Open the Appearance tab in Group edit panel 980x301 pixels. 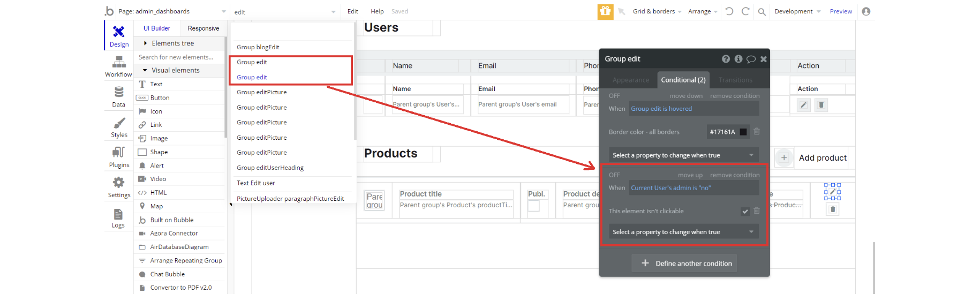pyautogui.click(x=630, y=80)
